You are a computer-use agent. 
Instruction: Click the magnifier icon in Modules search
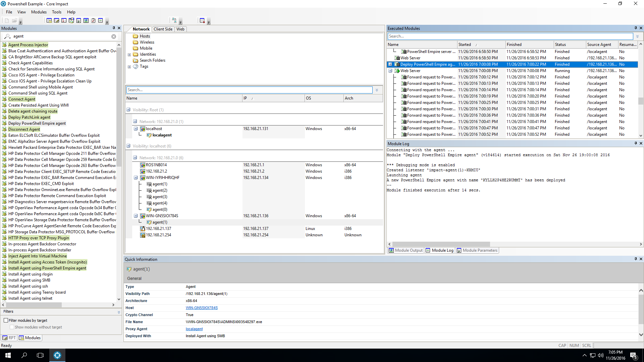(7, 37)
